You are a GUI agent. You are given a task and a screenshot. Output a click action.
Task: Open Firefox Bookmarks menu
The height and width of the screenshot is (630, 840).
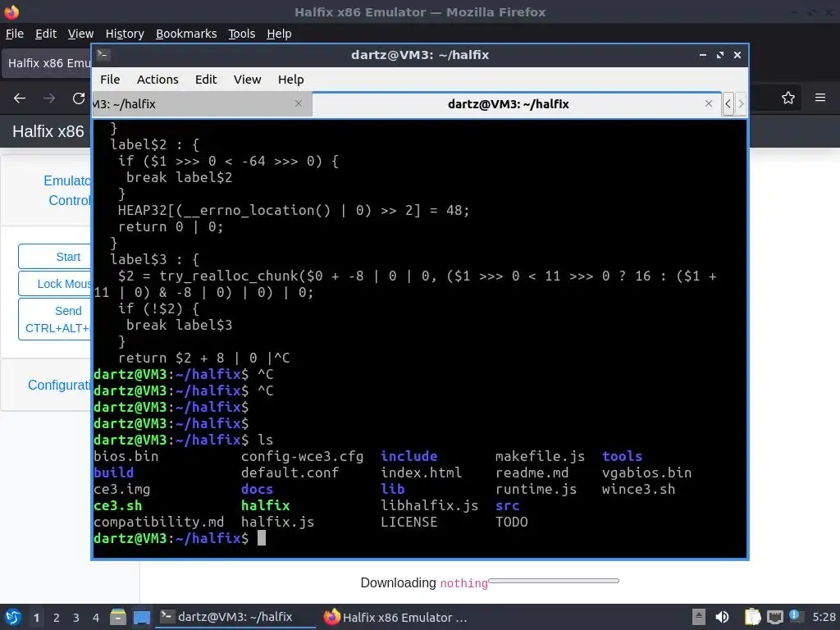click(186, 34)
